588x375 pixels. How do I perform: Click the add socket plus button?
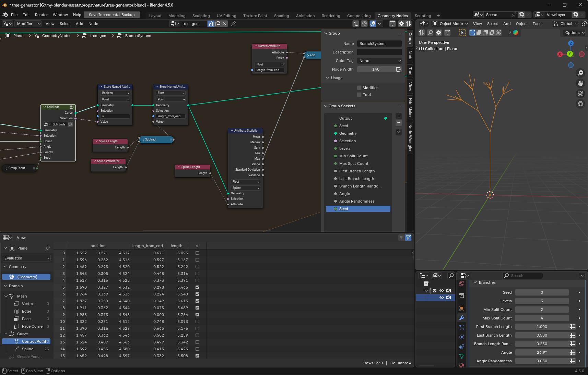pos(399,116)
